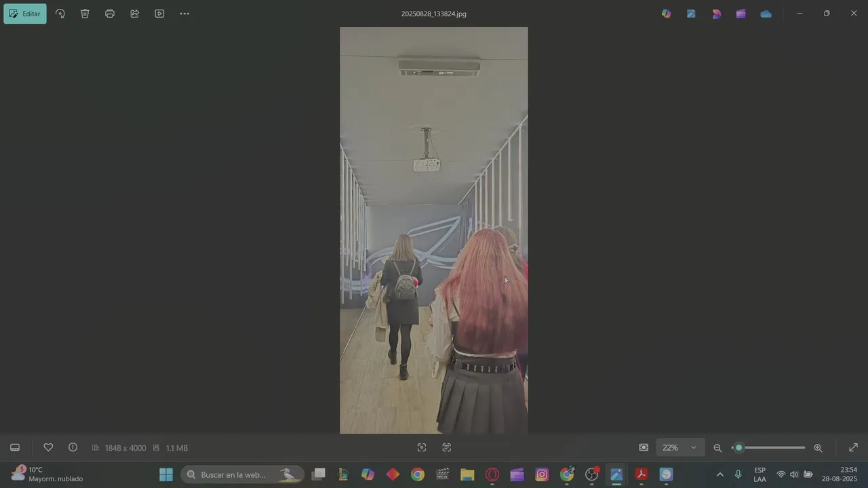Click the visual search icon
Viewport: 868px width, 488px height.
point(422,447)
